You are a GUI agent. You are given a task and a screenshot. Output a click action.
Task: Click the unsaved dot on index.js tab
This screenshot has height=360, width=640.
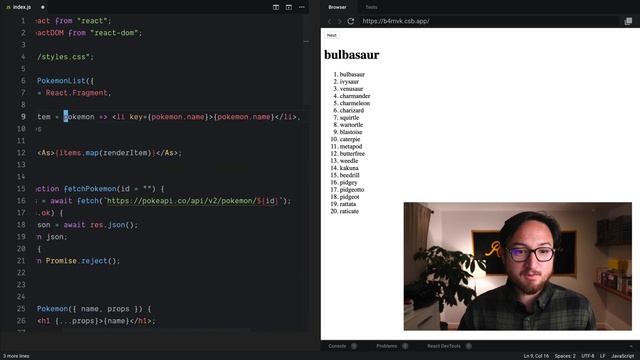pos(42,7)
